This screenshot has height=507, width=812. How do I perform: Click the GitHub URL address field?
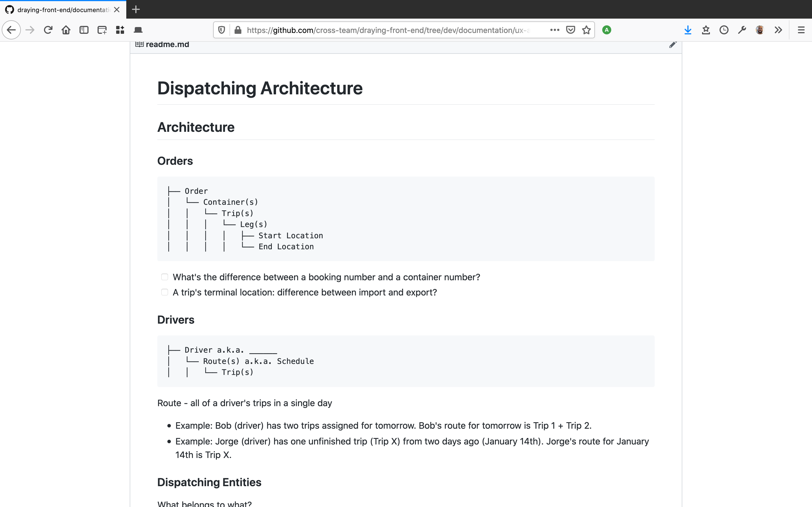[386, 30]
